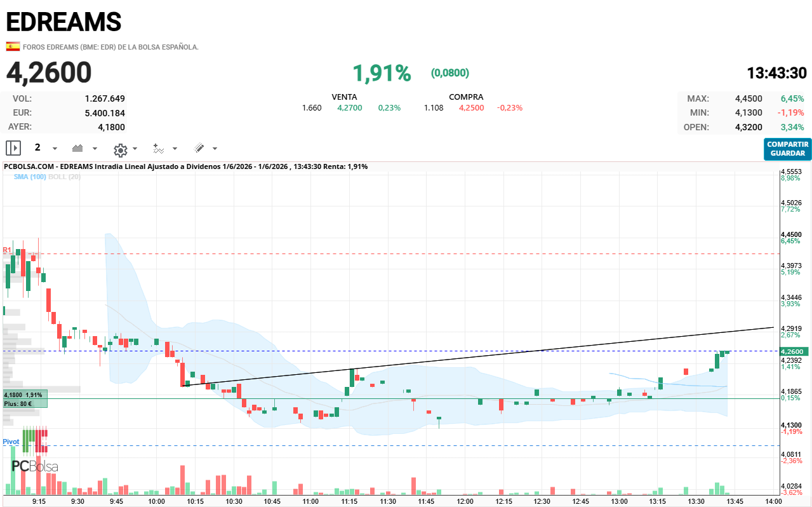Click the MIN value 4,1300
The height and width of the screenshot is (507, 812).
click(749, 112)
